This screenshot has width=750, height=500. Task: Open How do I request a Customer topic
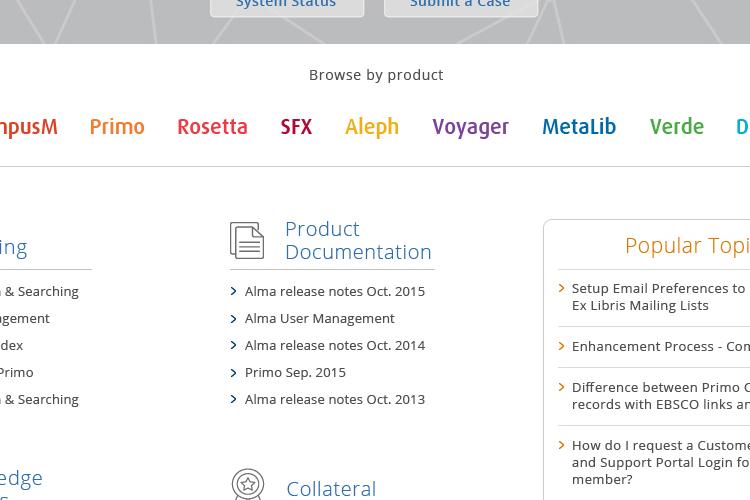(661, 463)
